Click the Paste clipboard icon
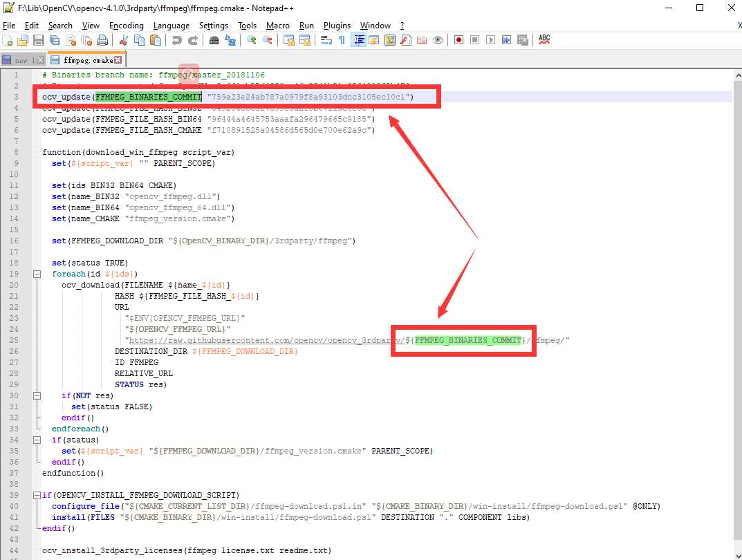Viewport: 742px width, 560px height. coord(155,40)
